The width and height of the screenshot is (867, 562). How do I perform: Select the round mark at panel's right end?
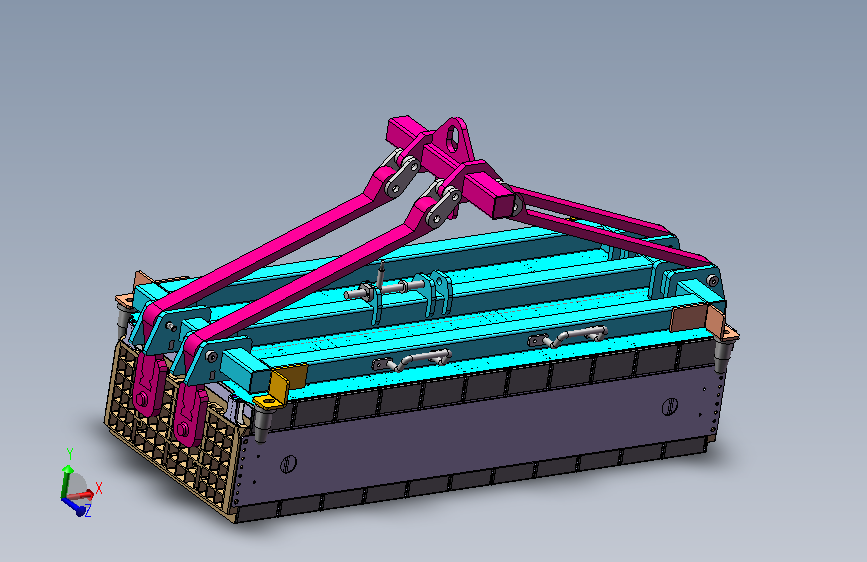point(670,407)
